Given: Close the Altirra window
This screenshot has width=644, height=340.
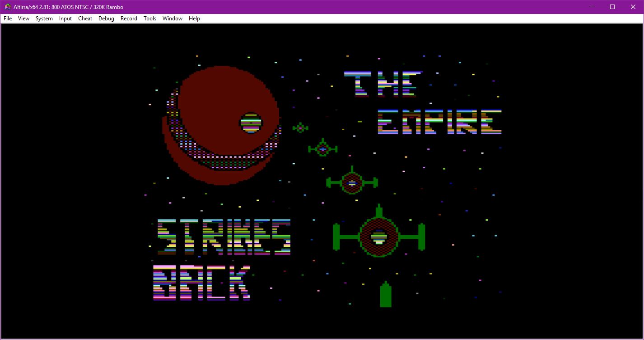Looking at the screenshot, I should [633, 7].
